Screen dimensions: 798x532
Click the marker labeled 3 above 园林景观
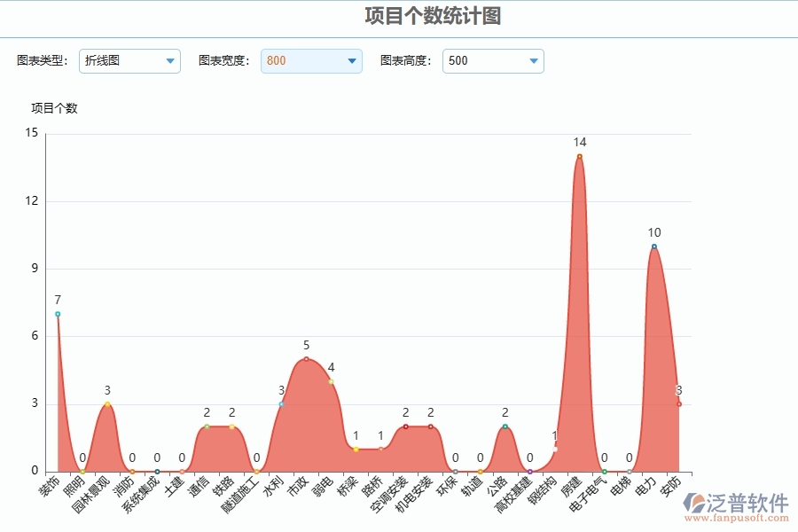(107, 403)
